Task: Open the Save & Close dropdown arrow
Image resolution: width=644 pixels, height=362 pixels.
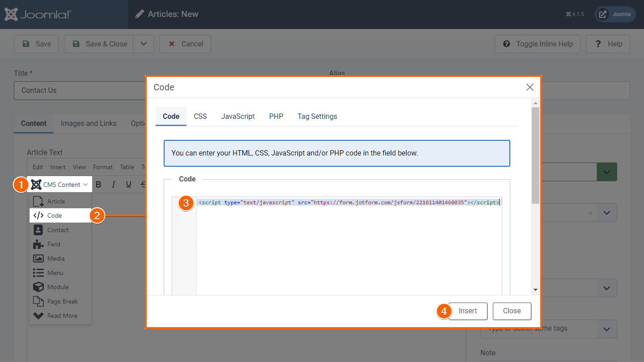Action: [144, 44]
